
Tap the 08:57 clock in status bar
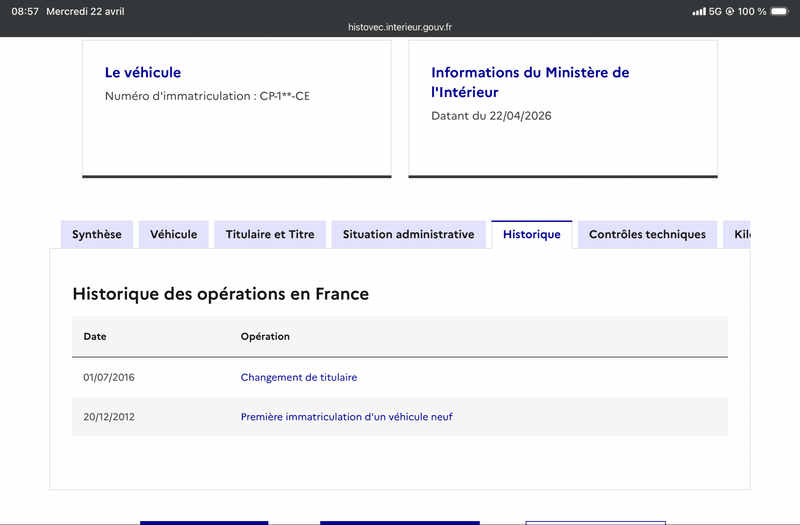[x=25, y=11]
